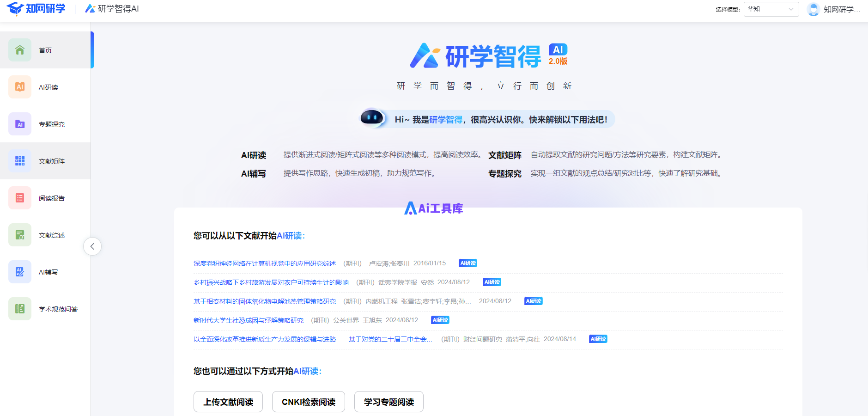This screenshot has width=868, height=416.
Task: Open 学术规范问答 green book icon
Action: pyautogui.click(x=20, y=309)
